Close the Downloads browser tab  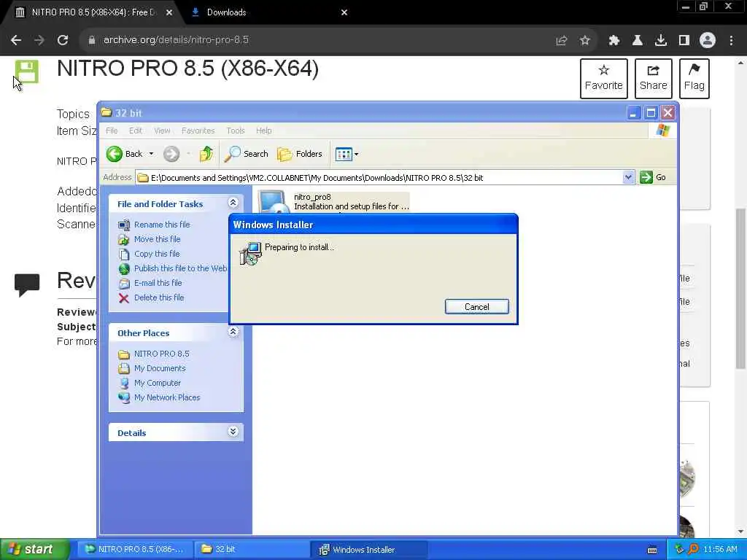click(x=344, y=12)
